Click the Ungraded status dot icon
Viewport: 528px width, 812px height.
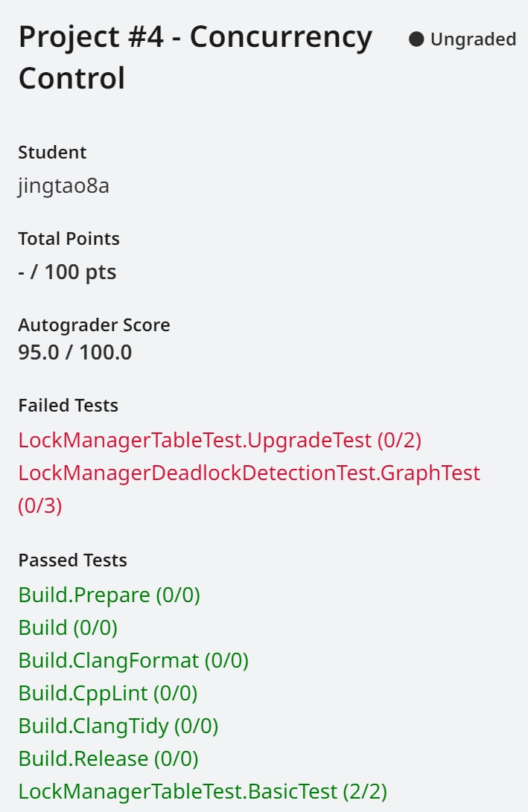[x=416, y=39]
